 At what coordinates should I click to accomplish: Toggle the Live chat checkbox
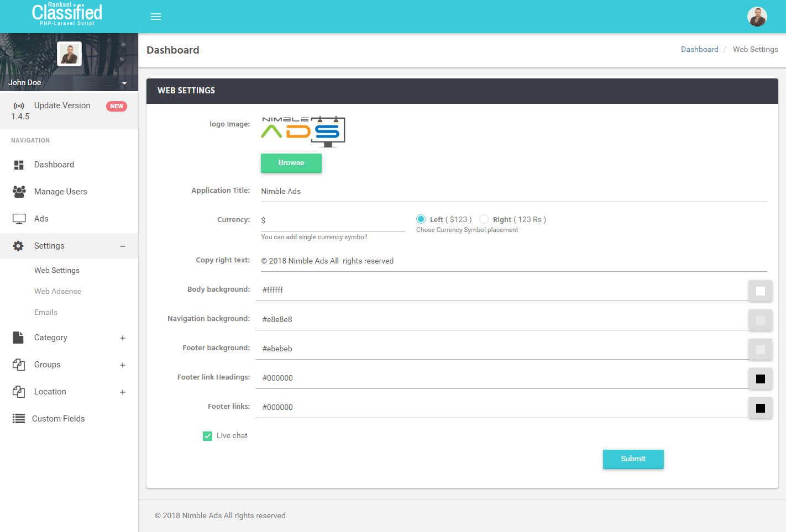[x=208, y=436]
